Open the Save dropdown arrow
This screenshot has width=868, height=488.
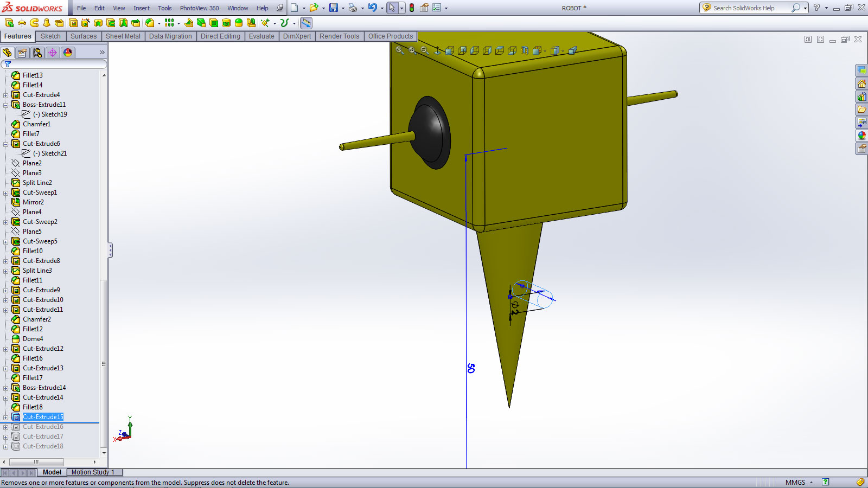pos(343,8)
